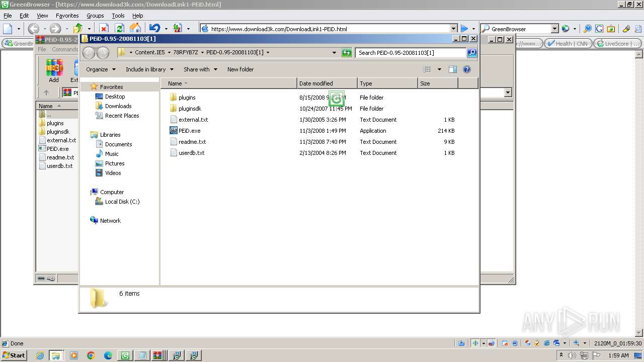This screenshot has width=644, height=362.
Task: Click the Explorer blue Help question-mark icon
Action: click(467, 69)
